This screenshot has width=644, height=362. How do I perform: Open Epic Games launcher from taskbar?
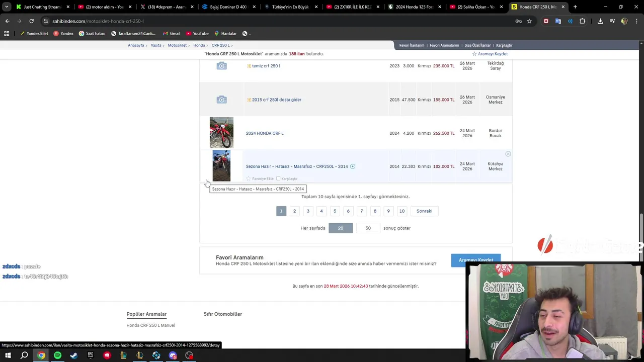pos(91,355)
